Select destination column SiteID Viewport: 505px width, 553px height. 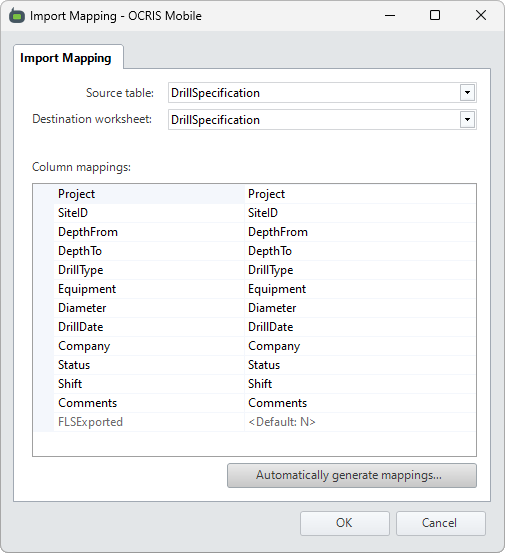360,213
